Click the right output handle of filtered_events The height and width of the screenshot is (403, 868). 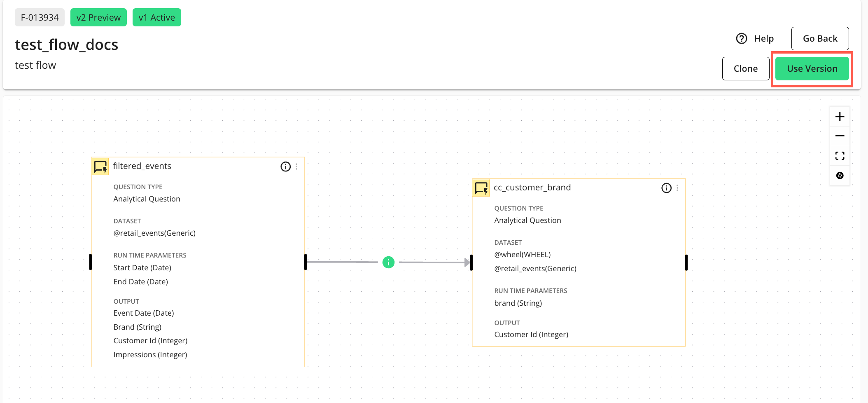[306, 262]
